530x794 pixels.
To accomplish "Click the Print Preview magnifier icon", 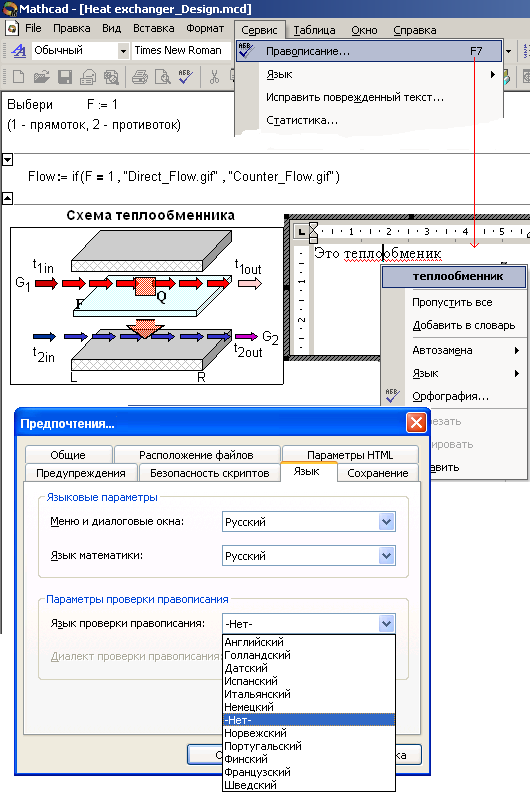I will 162,77.
